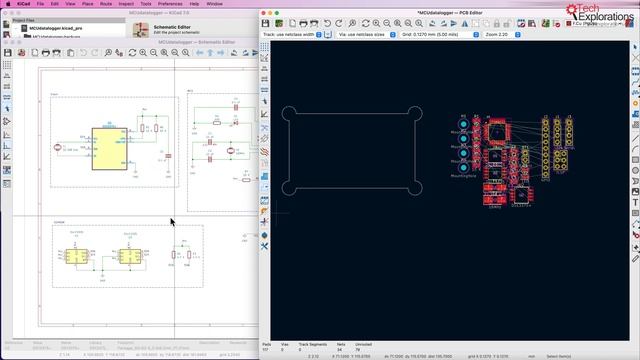Viewport: 640px width, 360px height.
Task: Click board outline top-left mounting corner
Action: (289, 113)
